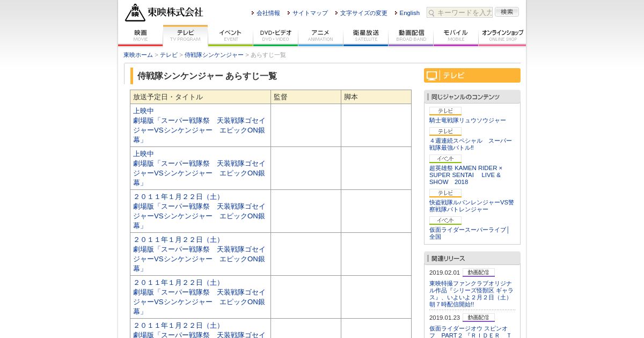
Task: Click the イベント tag above 仮面ライダースーパーライブ
Action: click(445, 221)
